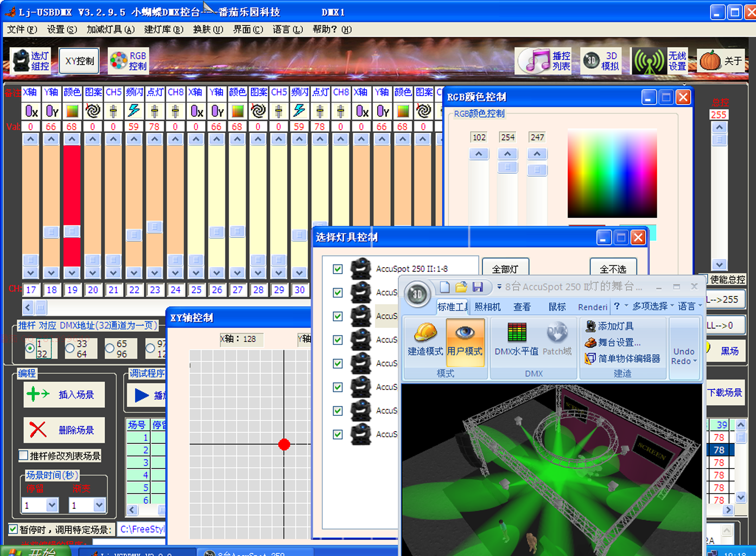756x556 pixels.
Task: Click 插入场景 button
Action: [64, 394]
